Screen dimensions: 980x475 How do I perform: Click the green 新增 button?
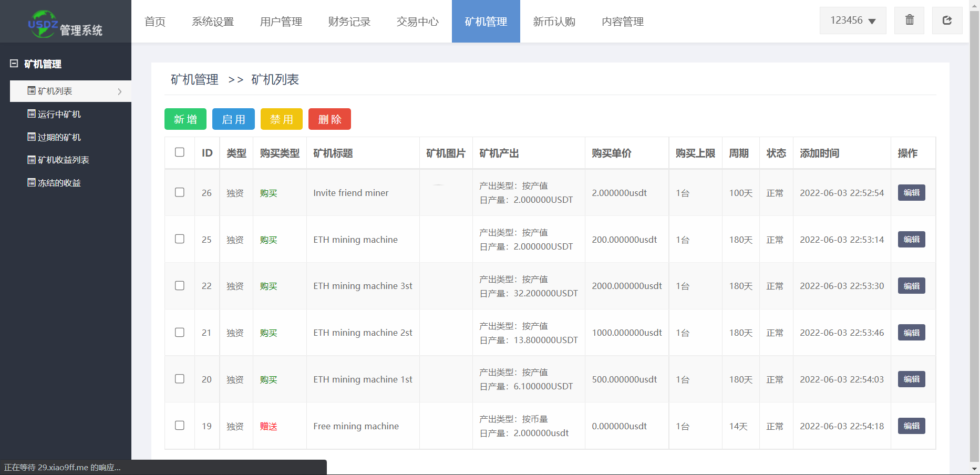click(x=185, y=119)
